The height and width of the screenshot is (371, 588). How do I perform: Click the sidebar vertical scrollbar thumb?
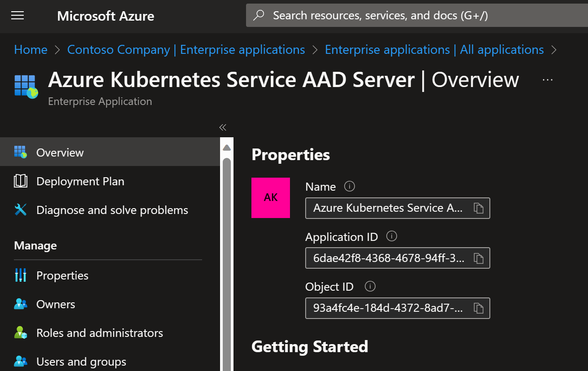[227, 264]
